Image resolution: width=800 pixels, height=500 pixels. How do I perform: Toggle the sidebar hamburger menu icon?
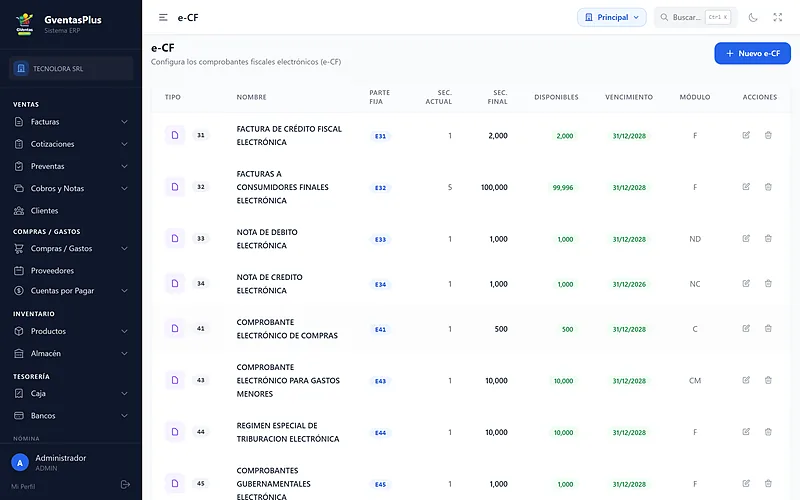tap(163, 17)
